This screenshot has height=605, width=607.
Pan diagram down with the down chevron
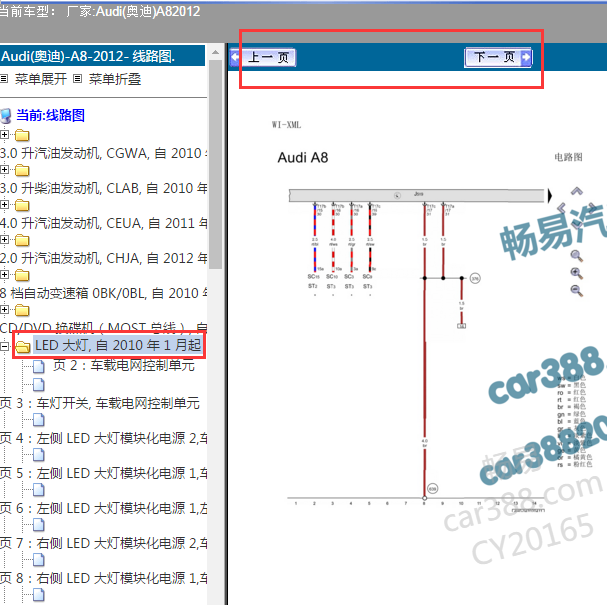pyautogui.click(x=577, y=224)
